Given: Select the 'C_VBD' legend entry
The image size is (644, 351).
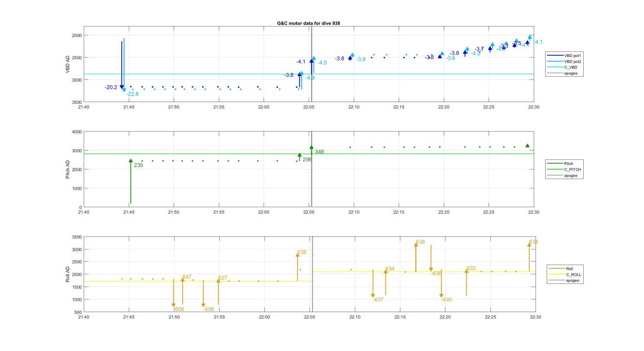Looking at the screenshot, I should [562, 68].
